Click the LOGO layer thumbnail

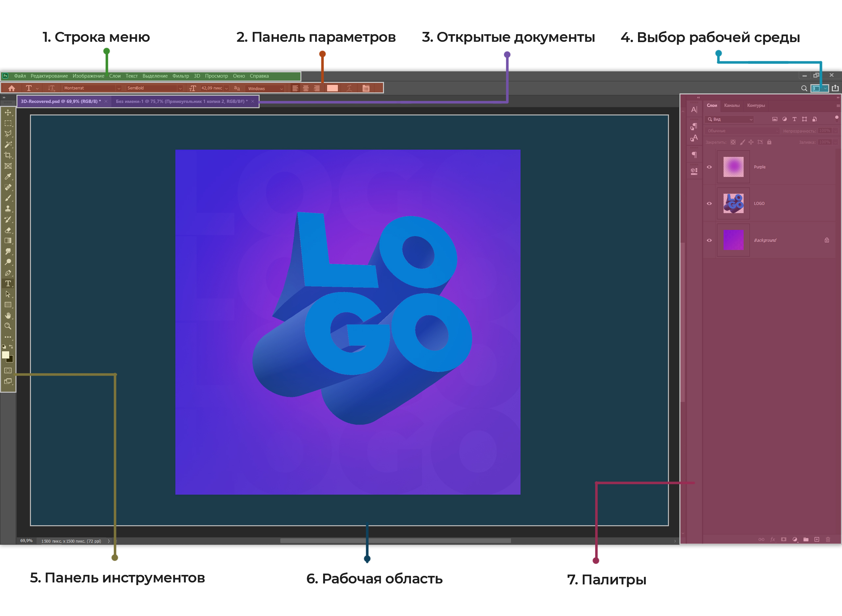tap(733, 204)
